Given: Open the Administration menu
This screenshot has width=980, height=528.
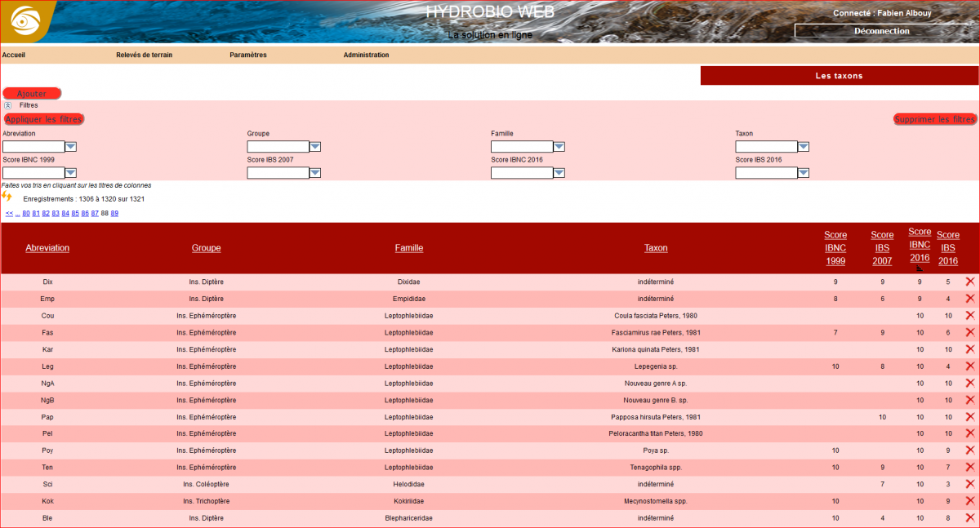Looking at the screenshot, I should pos(366,55).
